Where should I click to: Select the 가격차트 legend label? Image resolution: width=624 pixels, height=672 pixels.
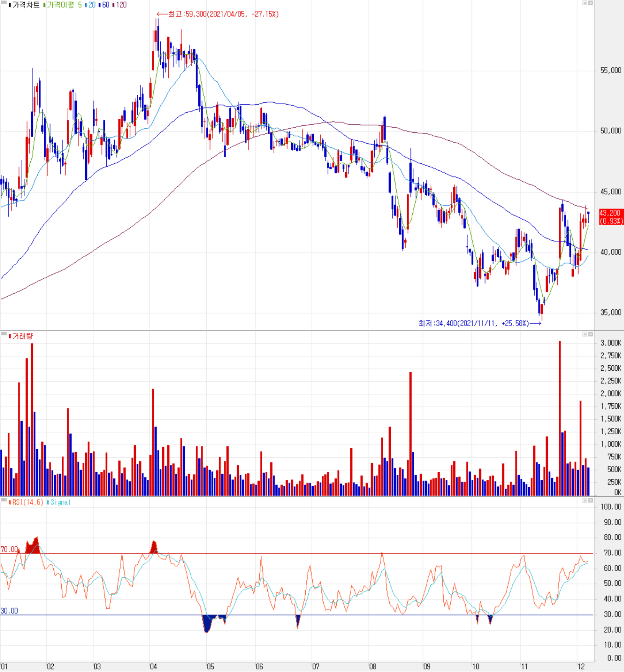26,5
